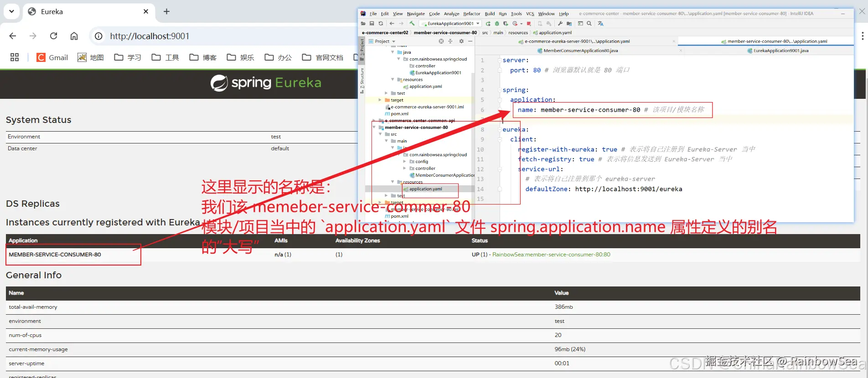Click the gear options icon in Project panel

pyautogui.click(x=461, y=41)
